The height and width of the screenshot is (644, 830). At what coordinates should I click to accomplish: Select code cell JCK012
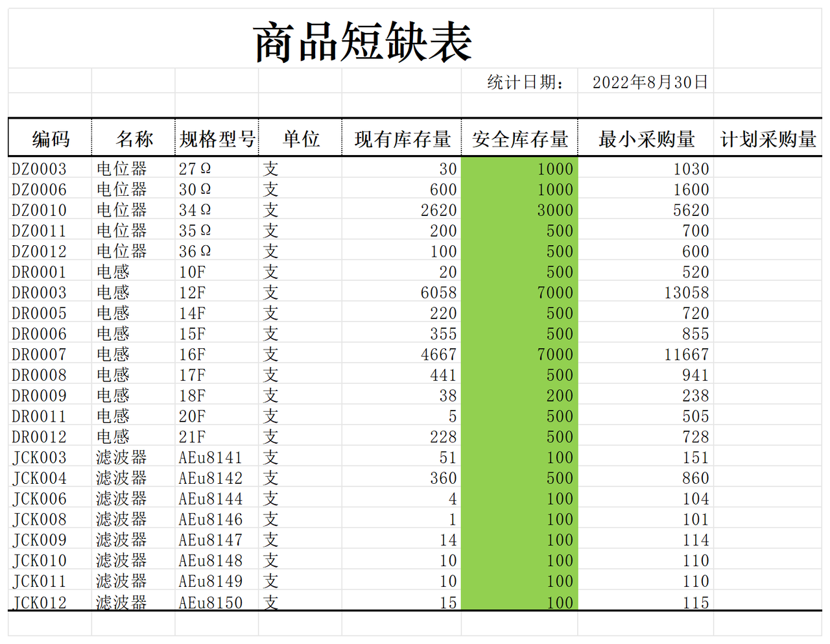click(x=50, y=601)
